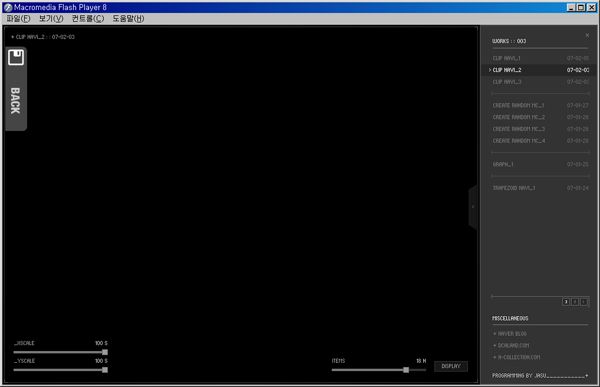Close the WORKS side panel with X

point(587,36)
